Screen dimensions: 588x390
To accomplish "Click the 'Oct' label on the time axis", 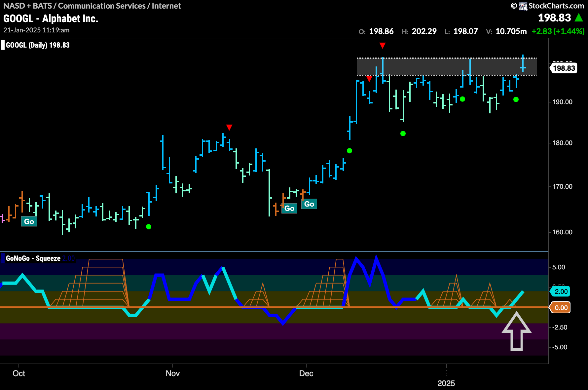I will click(x=19, y=373).
